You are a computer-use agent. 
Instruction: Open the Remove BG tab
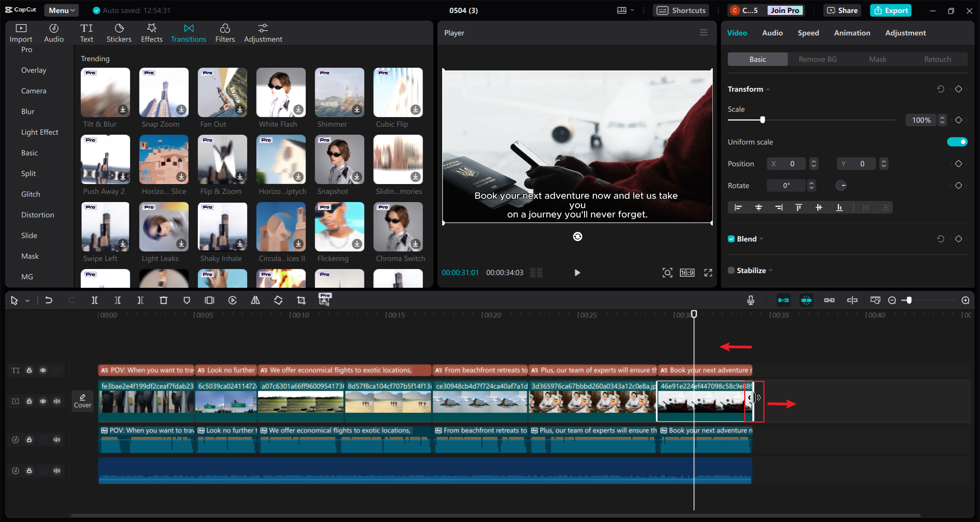(817, 59)
